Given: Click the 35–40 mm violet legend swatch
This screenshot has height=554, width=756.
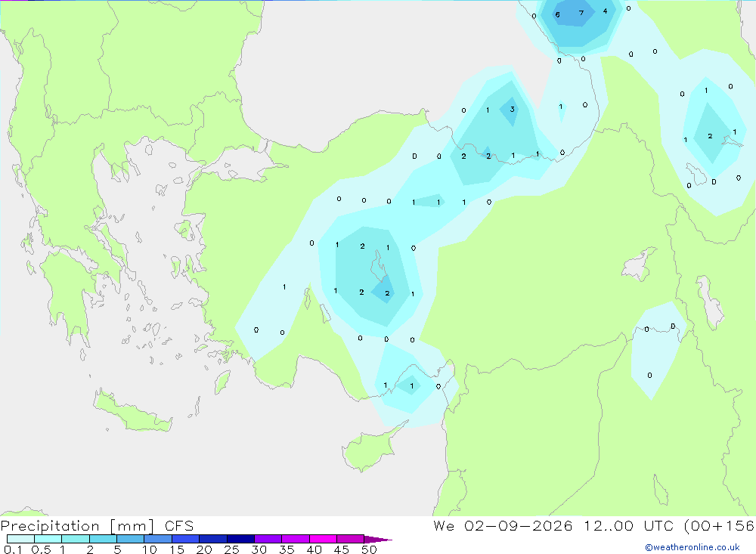Looking at the screenshot, I should 296,539.
